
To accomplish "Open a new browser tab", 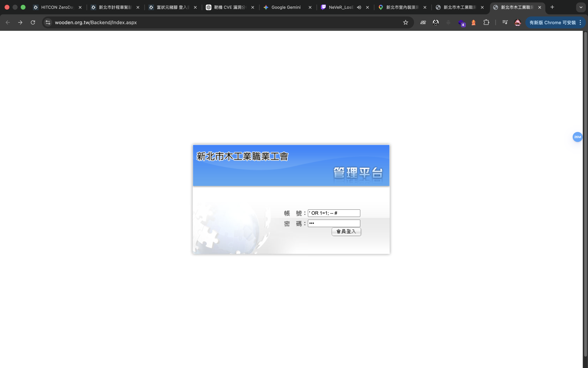I will click(x=552, y=7).
